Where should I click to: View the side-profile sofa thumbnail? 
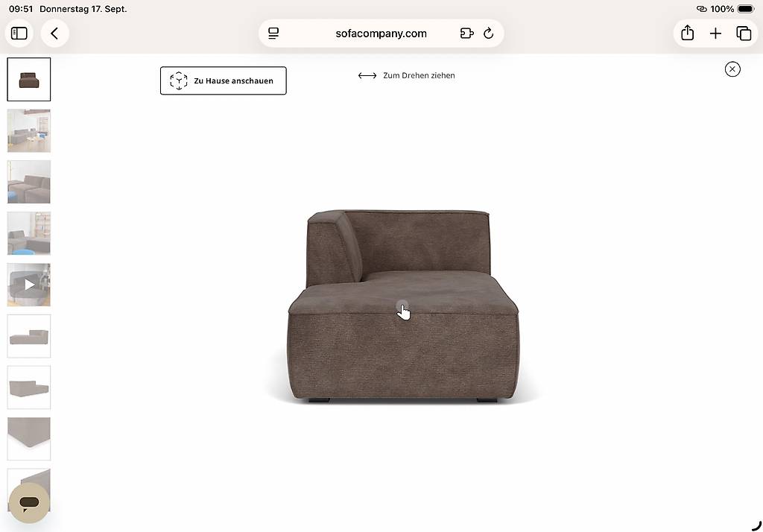[x=29, y=336]
